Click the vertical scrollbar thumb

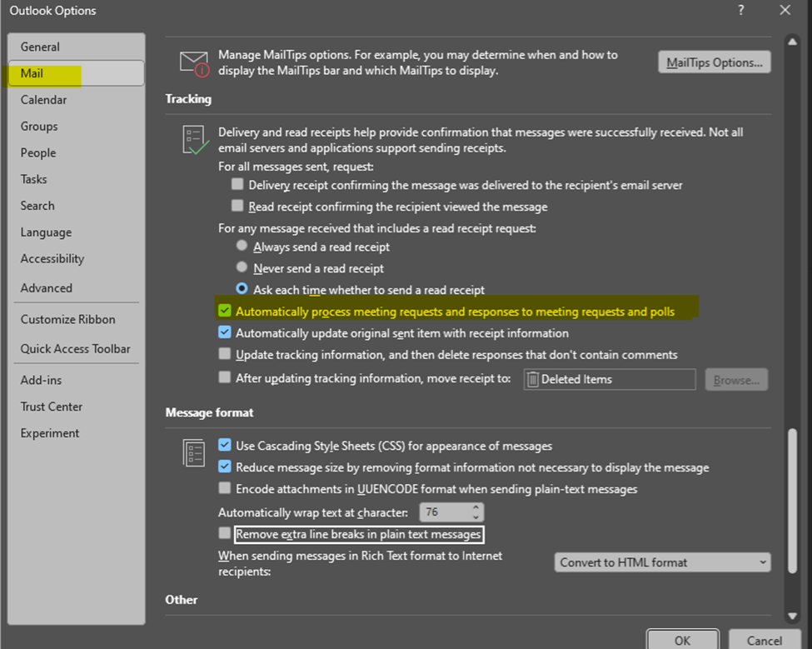pyautogui.click(x=792, y=501)
